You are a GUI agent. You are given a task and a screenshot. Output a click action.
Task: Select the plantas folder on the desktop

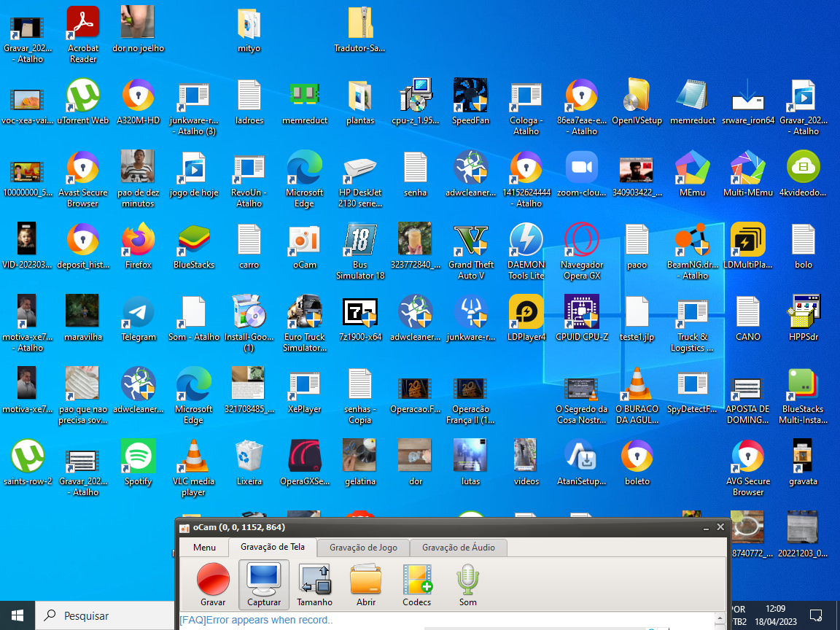click(x=360, y=102)
